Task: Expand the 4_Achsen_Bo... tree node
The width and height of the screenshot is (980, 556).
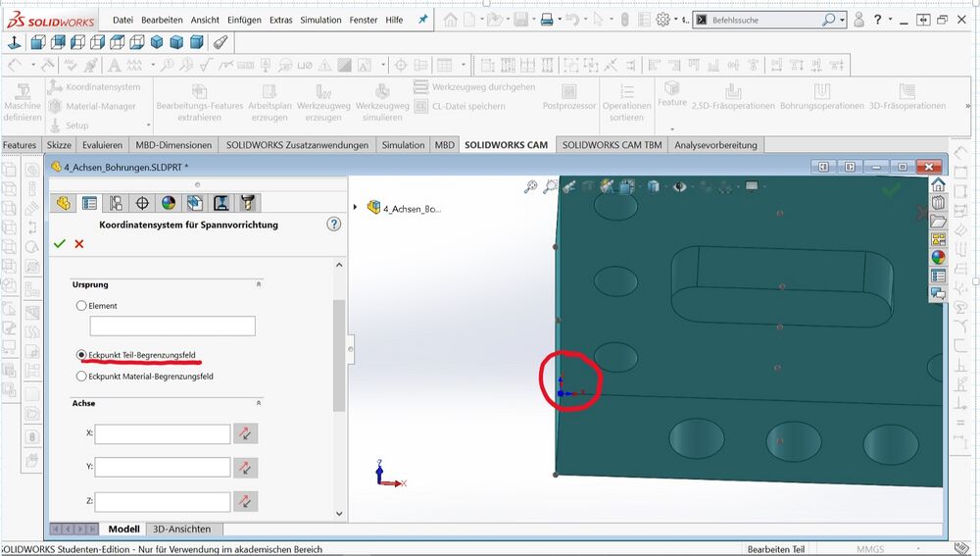Action: [356, 207]
